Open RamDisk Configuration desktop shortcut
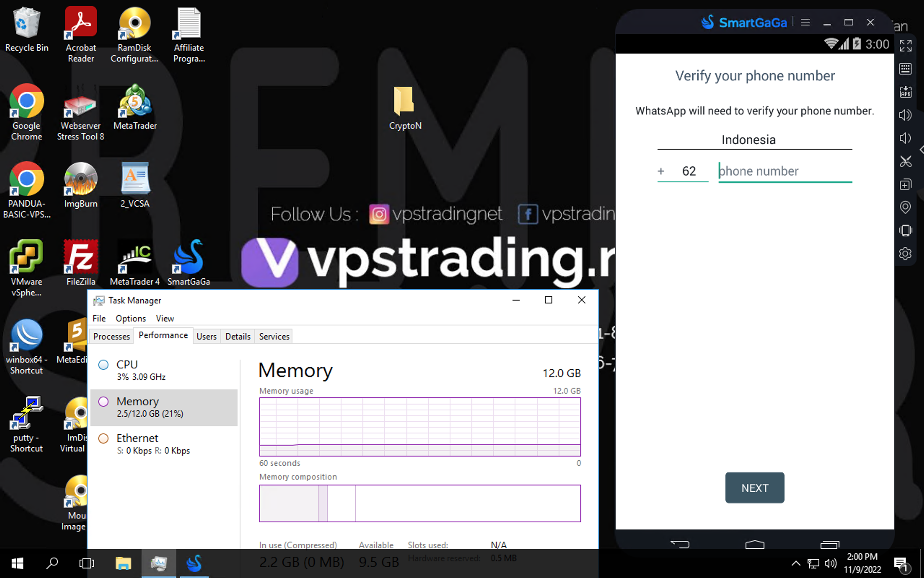 [x=134, y=34]
